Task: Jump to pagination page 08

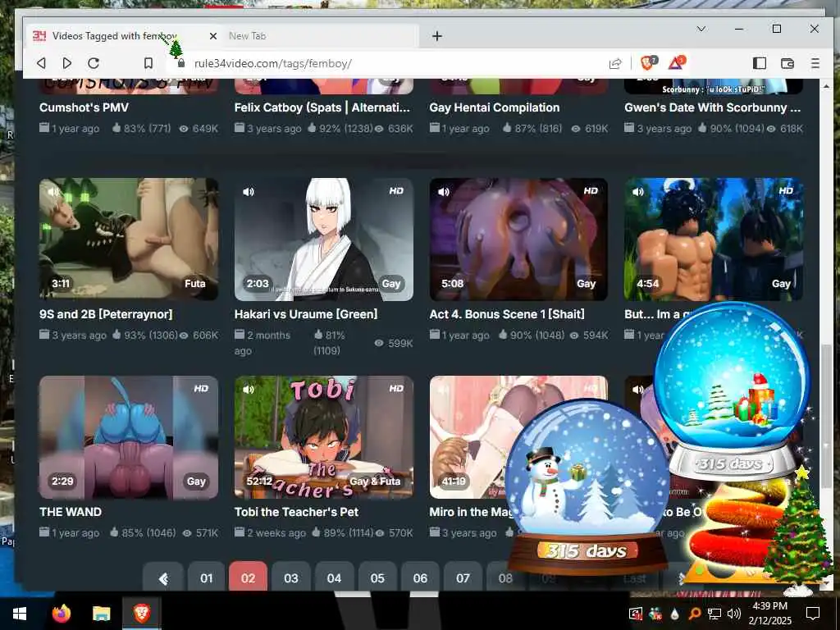Action: point(505,578)
